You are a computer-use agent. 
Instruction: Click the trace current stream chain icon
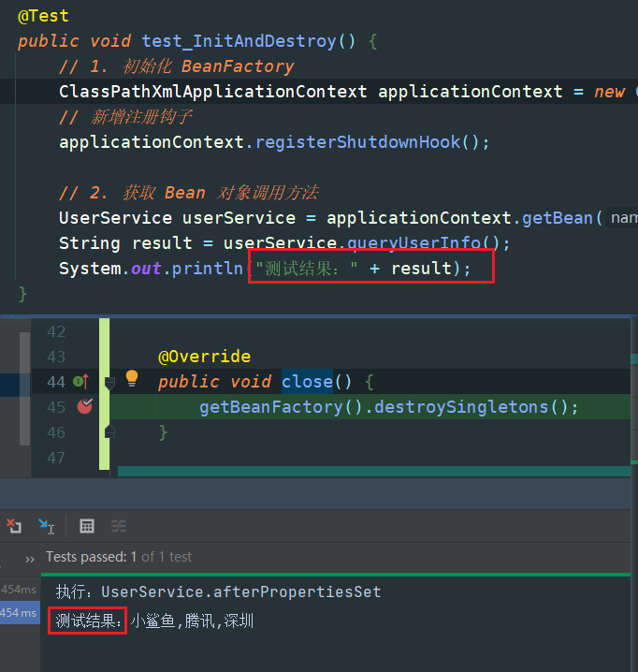click(119, 526)
